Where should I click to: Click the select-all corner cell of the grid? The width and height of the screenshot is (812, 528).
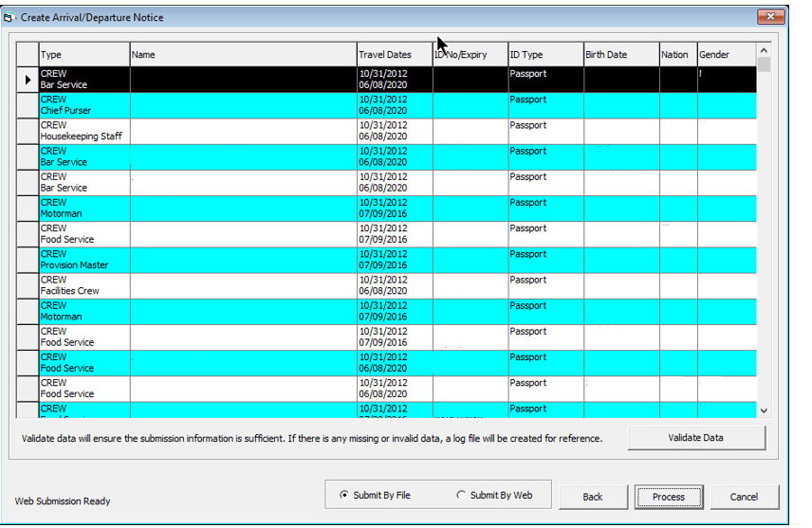[28, 54]
